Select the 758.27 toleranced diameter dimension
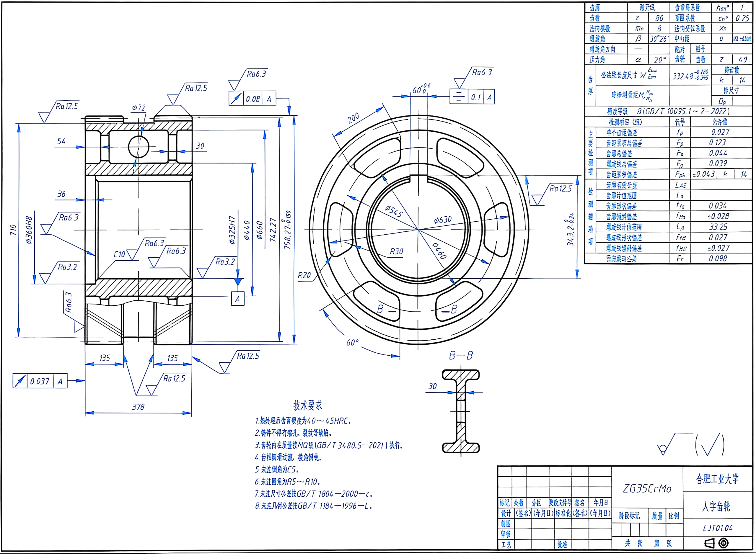This screenshot has width=756, height=556. tap(287, 230)
